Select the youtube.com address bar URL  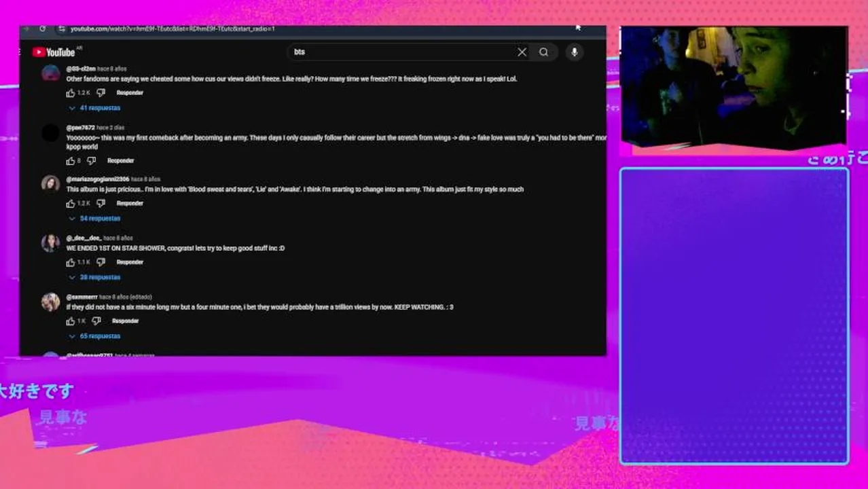pyautogui.click(x=173, y=29)
